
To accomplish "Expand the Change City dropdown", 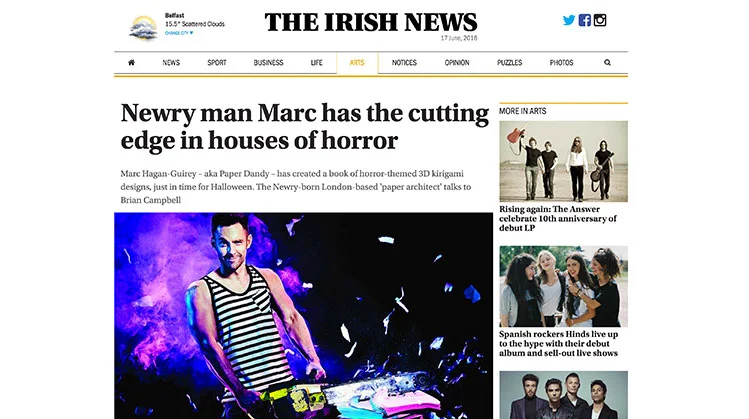I will (x=179, y=33).
